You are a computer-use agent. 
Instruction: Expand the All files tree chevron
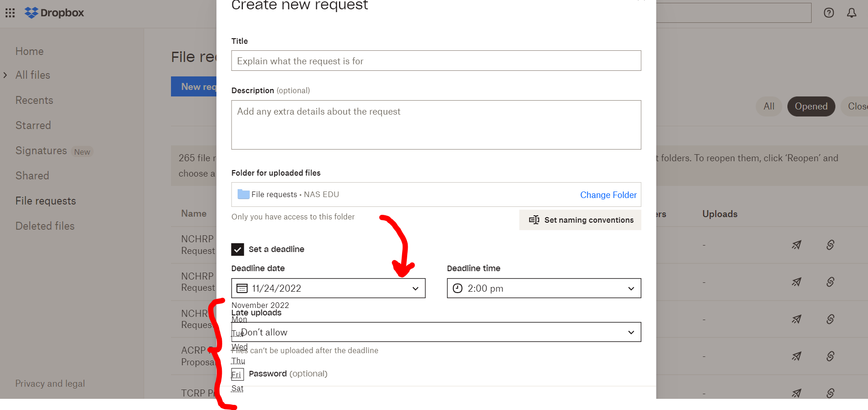[5, 75]
